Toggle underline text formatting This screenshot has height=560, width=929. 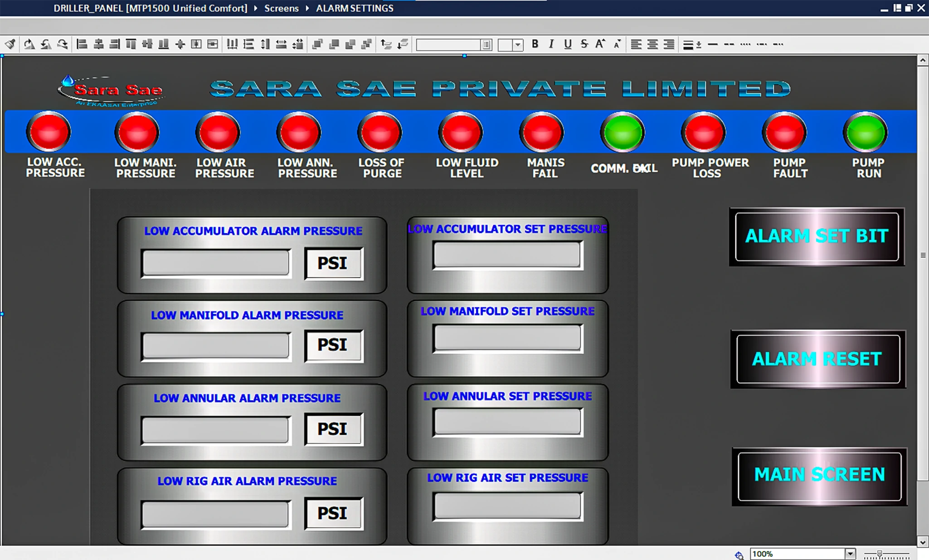[568, 44]
